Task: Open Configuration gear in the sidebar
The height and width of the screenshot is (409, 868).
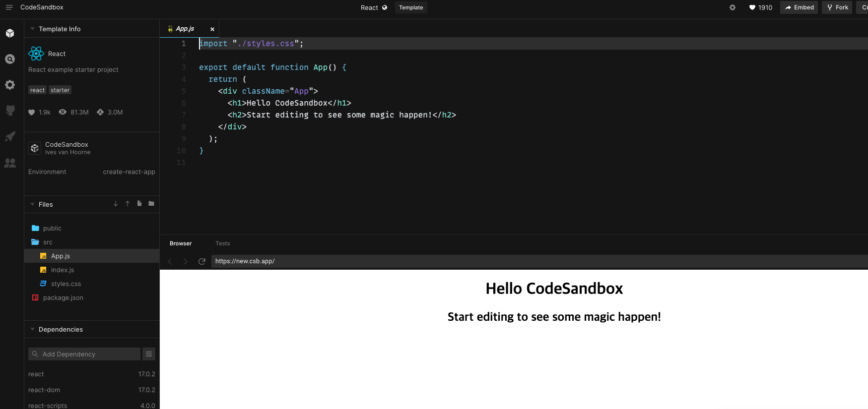Action: (10, 85)
